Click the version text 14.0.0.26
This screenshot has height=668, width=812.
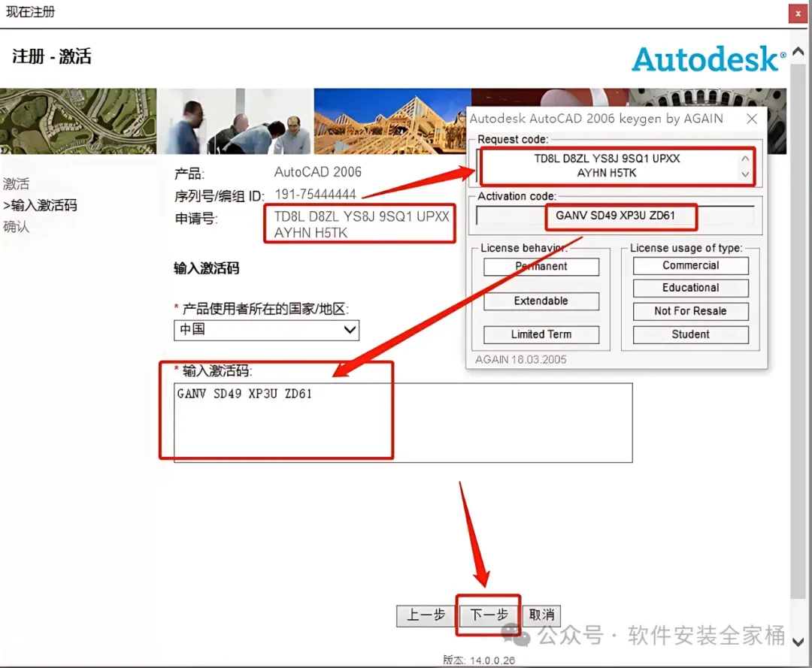coord(492,660)
